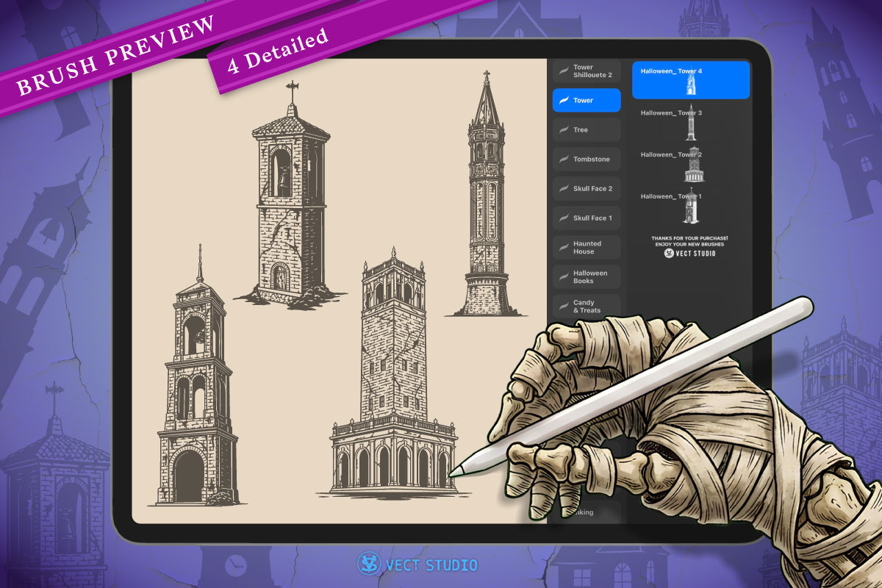Screen dimensions: 882x588
Task: Select the Halloween_ Tower 4 brush
Action: (x=691, y=80)
